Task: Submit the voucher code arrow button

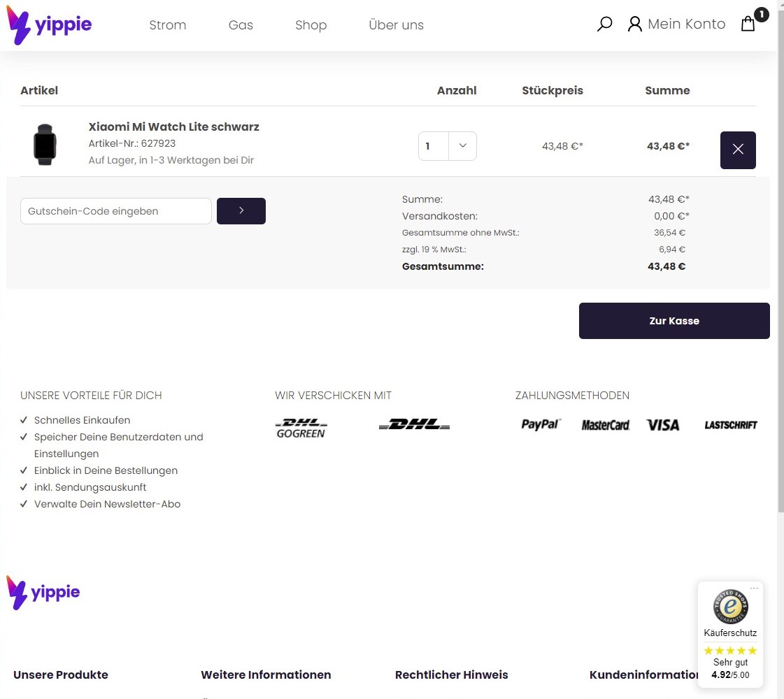Action: point(241,211)
